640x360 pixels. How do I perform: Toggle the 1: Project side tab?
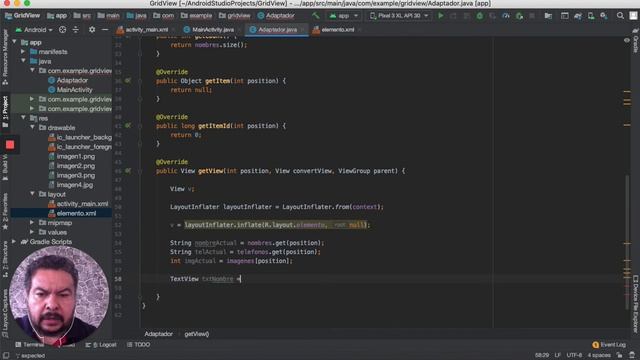[x=5, y=111]
